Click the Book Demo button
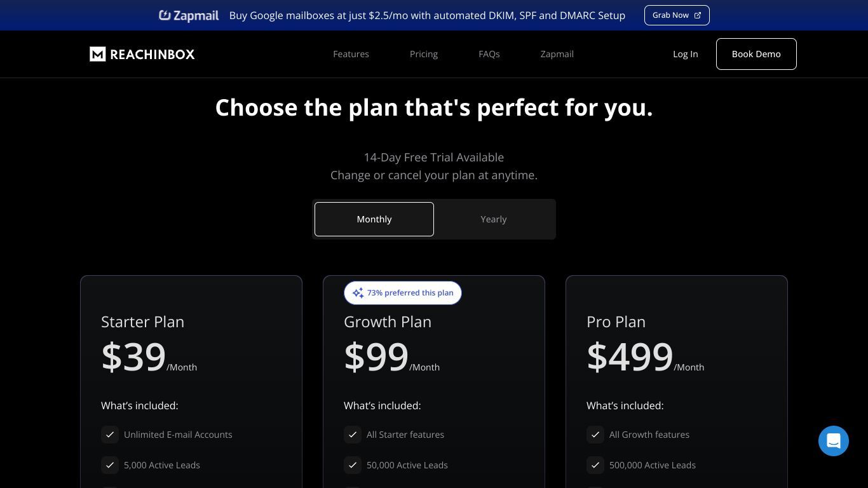The image size is (868, 488). (x=756, y=54)
